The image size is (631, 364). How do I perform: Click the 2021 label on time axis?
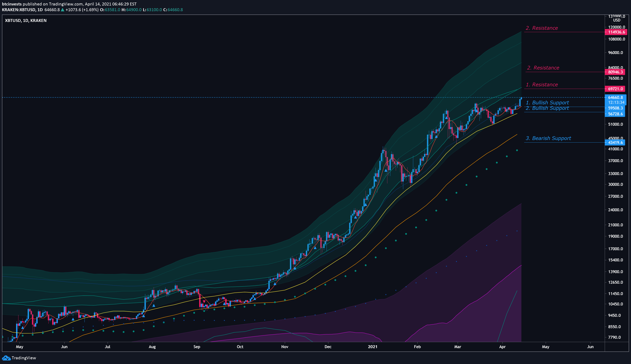(373, 347)
